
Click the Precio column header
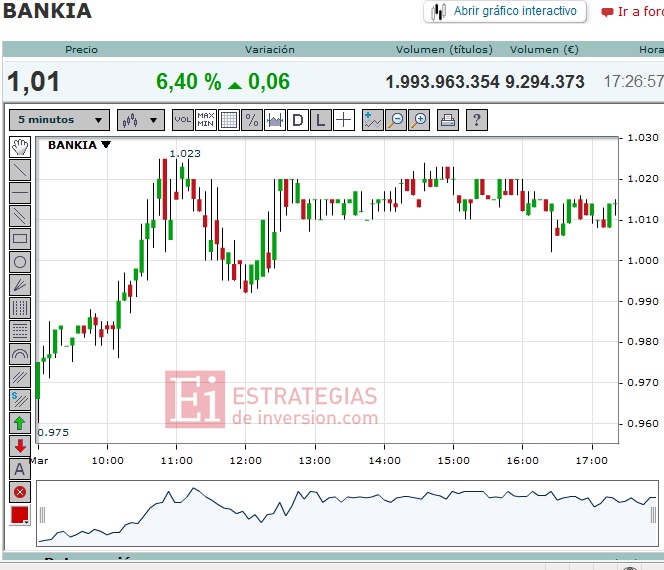tap(81, 50)
